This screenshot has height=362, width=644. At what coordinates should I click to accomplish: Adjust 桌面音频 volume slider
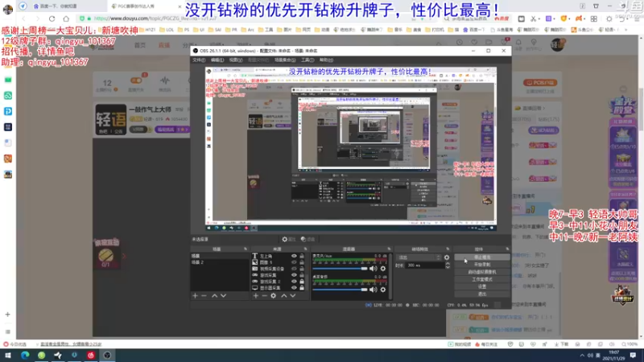[x=340, y=290]
